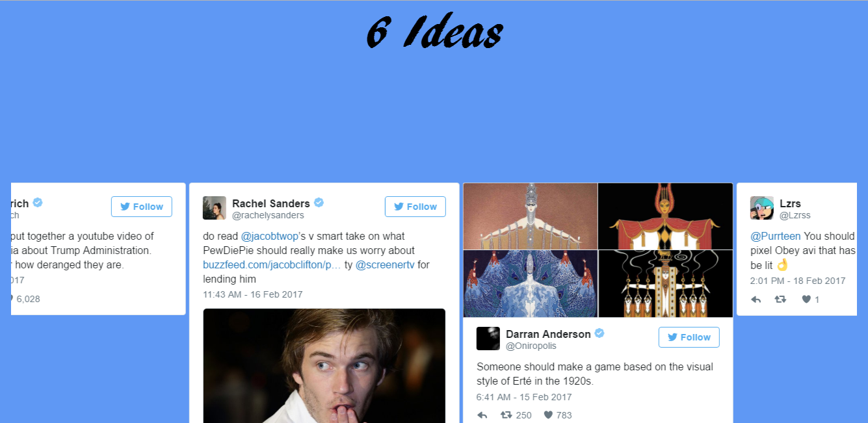Click the @Purrteen mention
This screenshot has height=423, width=868.
[776, 237]
